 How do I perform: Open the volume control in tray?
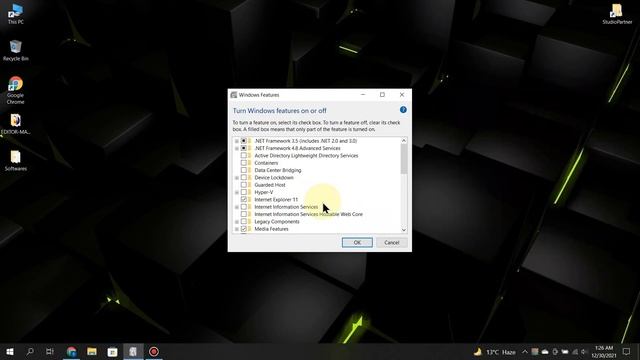point(584,352)
